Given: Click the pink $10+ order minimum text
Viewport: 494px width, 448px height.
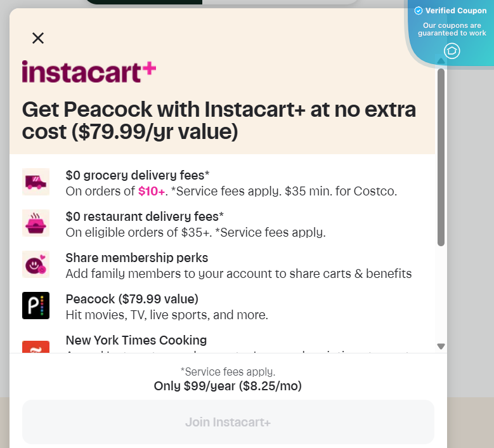Looking at the screenshot, I should click(152, 191).
